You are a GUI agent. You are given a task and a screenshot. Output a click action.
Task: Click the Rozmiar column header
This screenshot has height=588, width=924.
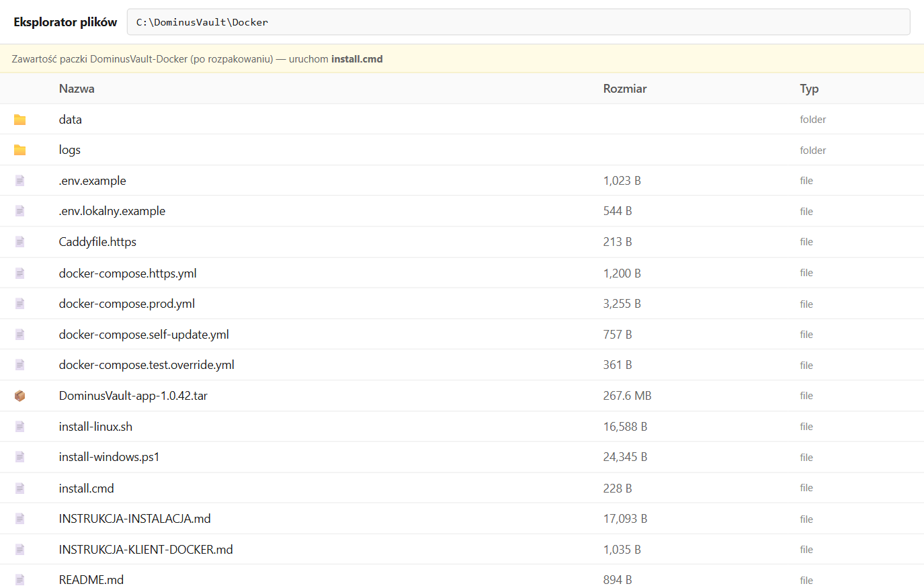625,89
